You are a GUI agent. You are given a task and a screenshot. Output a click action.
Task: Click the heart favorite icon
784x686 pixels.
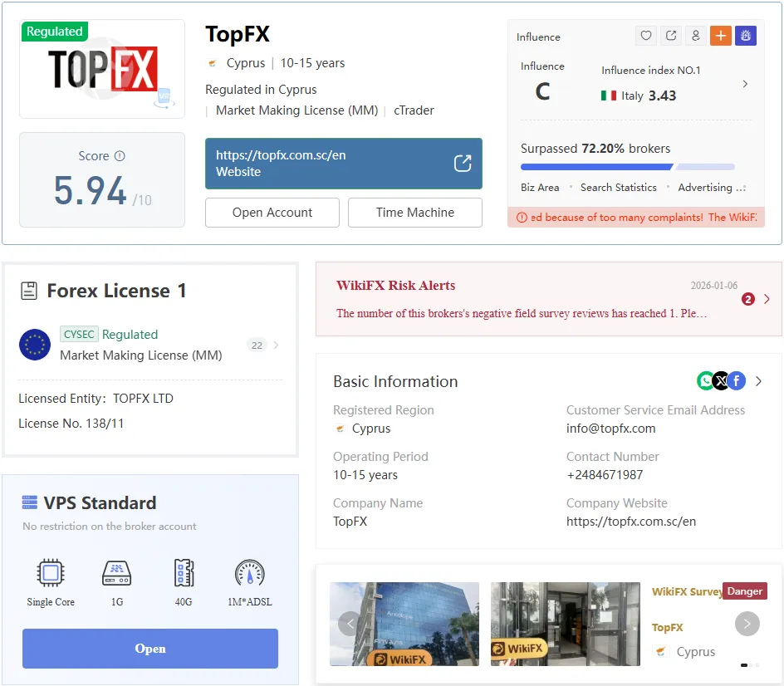coord(646,36)
